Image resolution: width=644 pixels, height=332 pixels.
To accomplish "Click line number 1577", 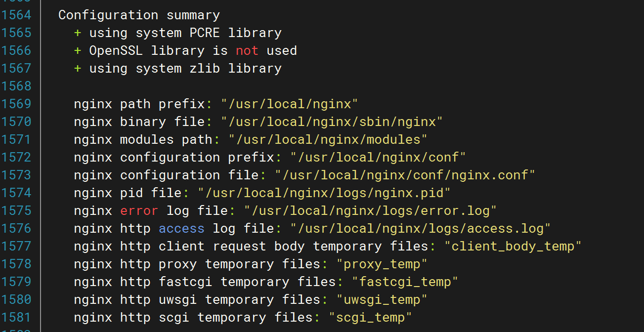I will click(16, 247).
